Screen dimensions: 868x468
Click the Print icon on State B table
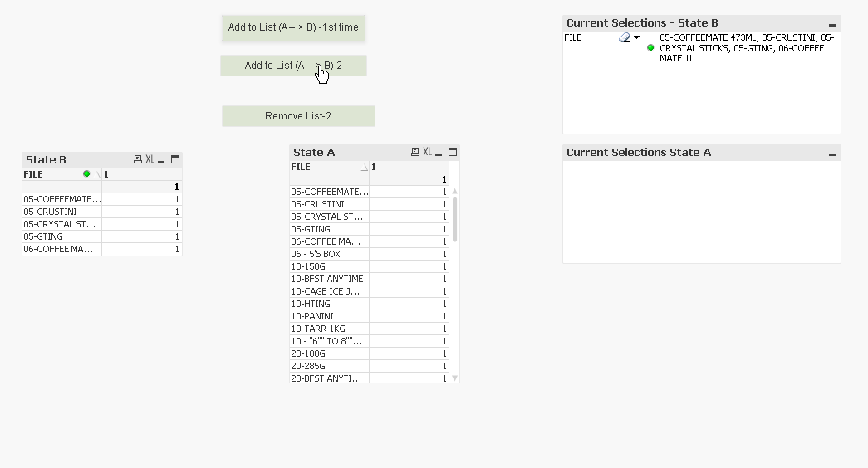[x=138, y=159]
